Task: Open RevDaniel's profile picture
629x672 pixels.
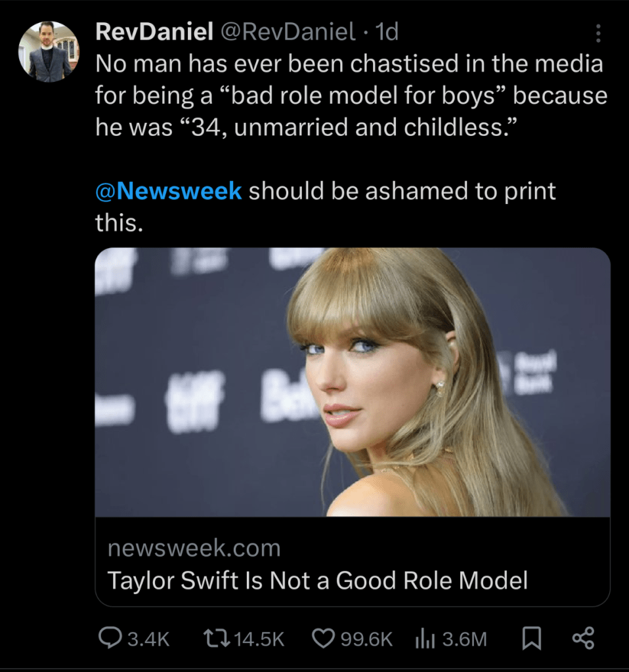Action: 49,51
